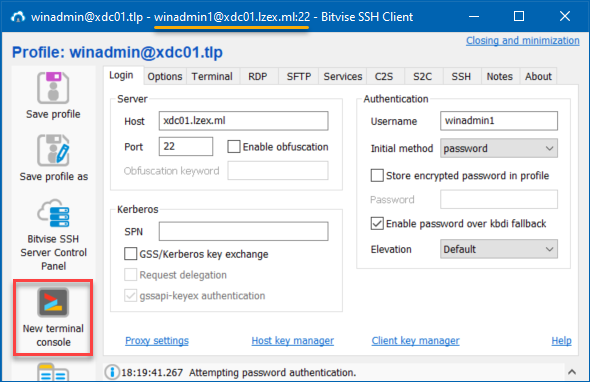Click the Bitvise app icon in title bar
This screenshot has width=590, height=382.
(18, 17)
